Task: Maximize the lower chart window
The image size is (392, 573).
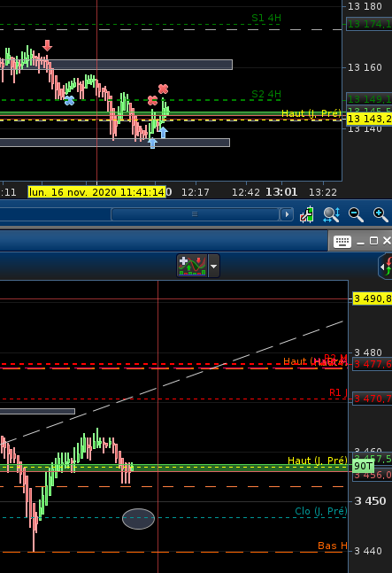Action: tap(373, 241)
